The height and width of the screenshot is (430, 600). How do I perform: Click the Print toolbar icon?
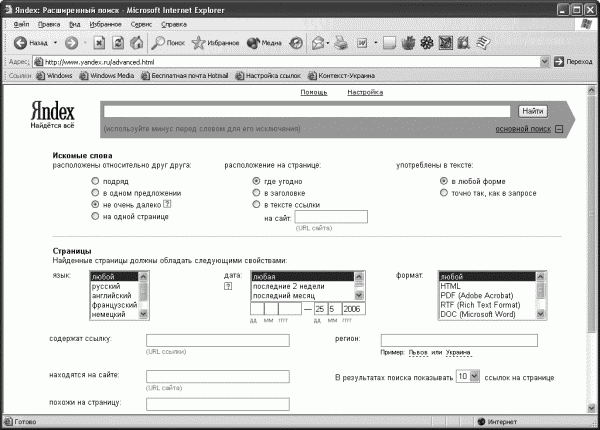[341, 43]
